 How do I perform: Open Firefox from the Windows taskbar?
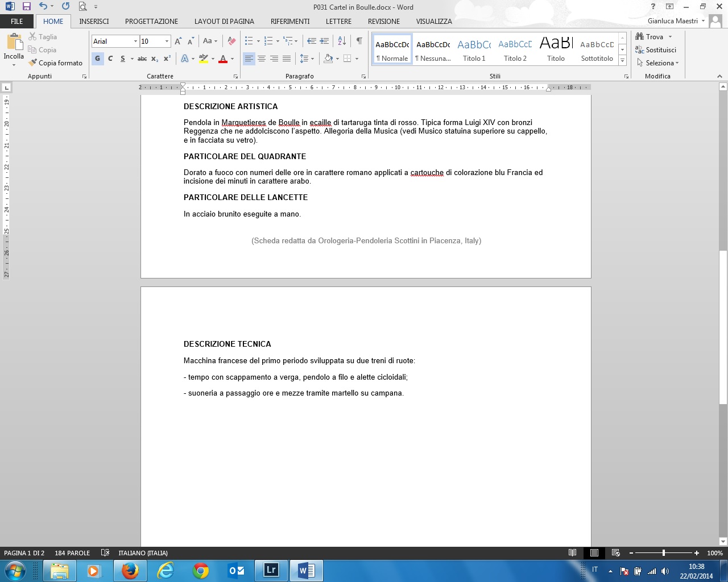tap(130, 571)
